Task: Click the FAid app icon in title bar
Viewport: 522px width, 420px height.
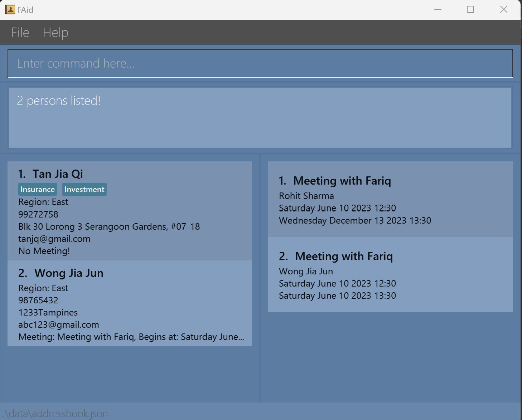Action: pos(10,10)
